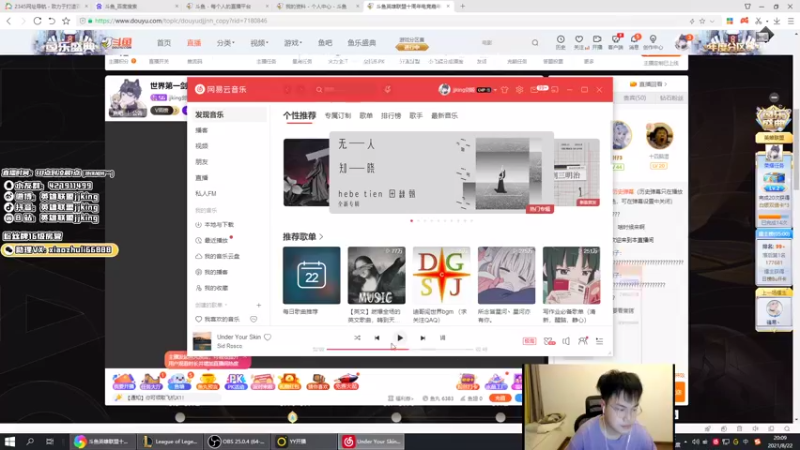
Task: Switch to the 歌手 tab
Action: point(416,116)
